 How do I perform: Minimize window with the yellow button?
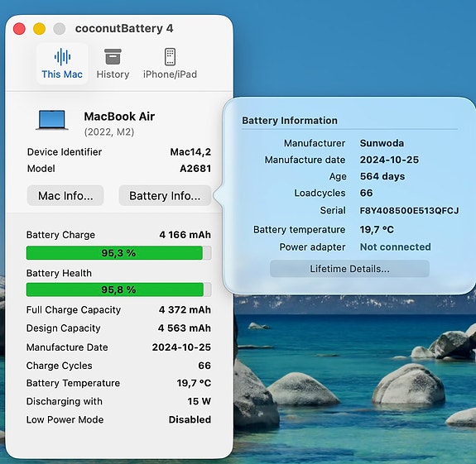pyautogui.click(x=39, y=29)
